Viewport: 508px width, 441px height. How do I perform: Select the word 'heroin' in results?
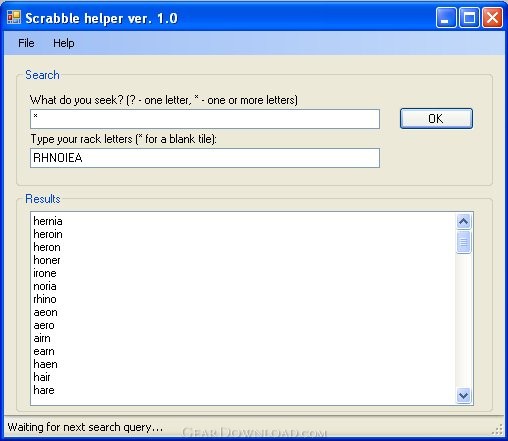[48, 234]
